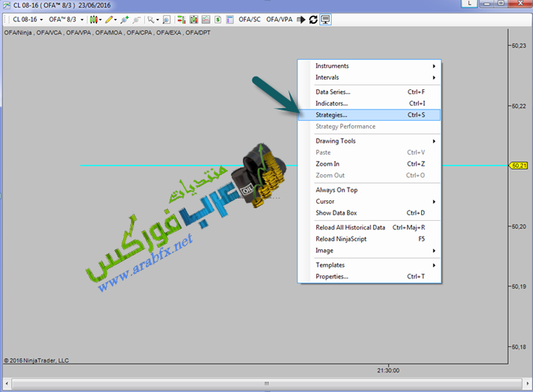This screenshot has width=533, height=392.
Task: Choose Data Series... from context menu
Action: pos(370,92)
